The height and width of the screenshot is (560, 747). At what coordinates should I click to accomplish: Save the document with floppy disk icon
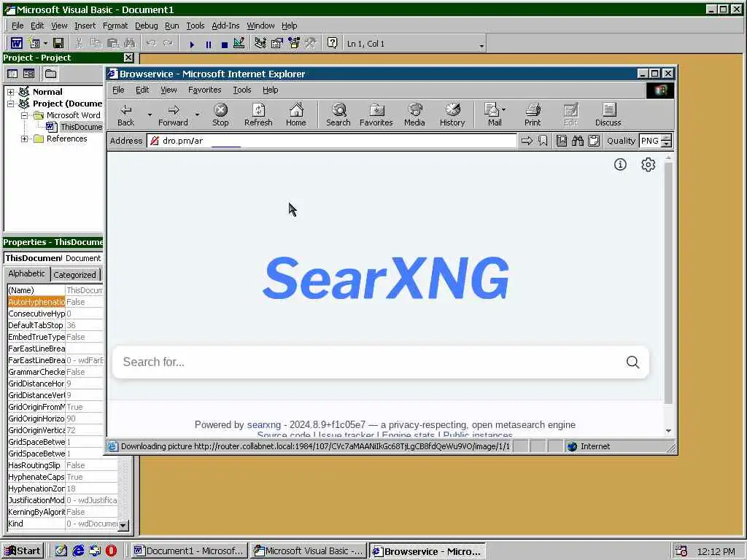click(58, 43)
